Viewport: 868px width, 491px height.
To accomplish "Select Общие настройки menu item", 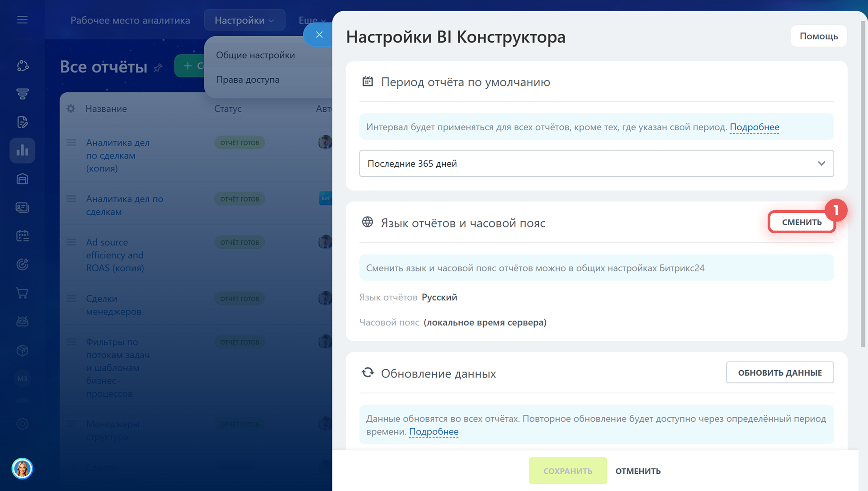I will pyautogui.click(x=255, y=55).
